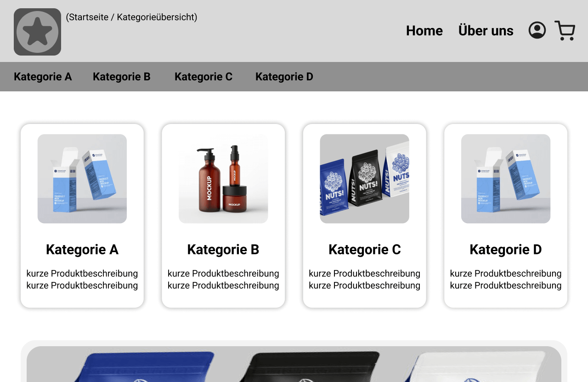
Task: Click the large banner image at page bottom
Action: 294,365
